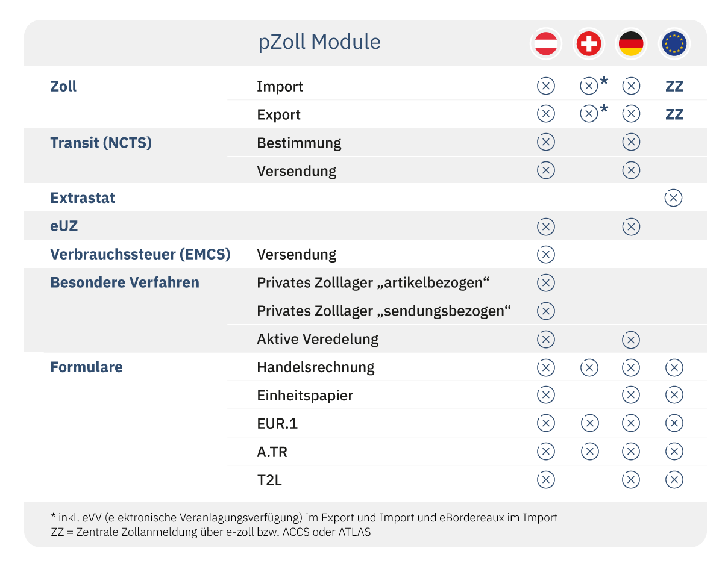
Task: Click the Import ZZ marker
Action: click(x=674, y=87)
